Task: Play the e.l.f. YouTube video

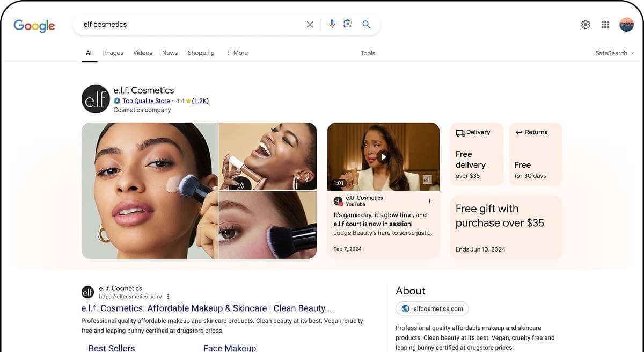Action: [383, 157]
